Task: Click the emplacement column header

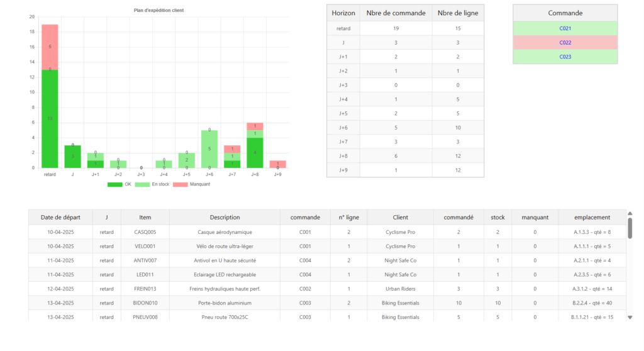Action: (592, 217)
